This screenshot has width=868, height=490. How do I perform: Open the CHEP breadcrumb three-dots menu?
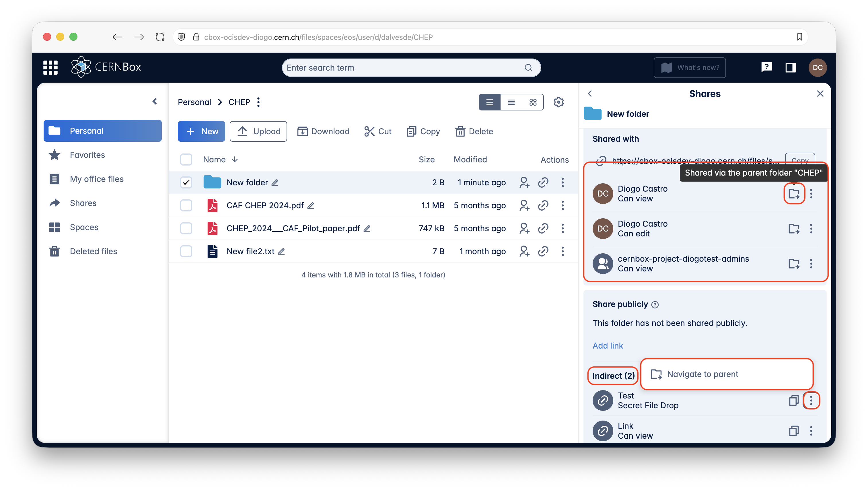click(x=258, y=102)
